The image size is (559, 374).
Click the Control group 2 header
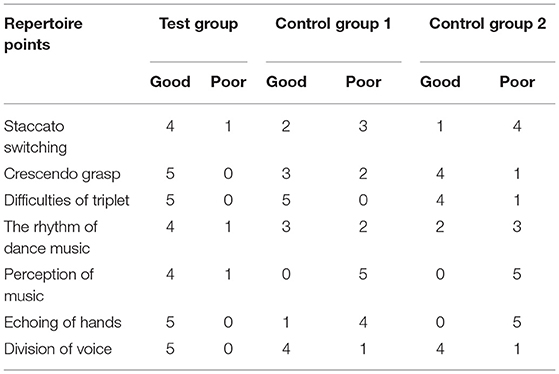487,24
